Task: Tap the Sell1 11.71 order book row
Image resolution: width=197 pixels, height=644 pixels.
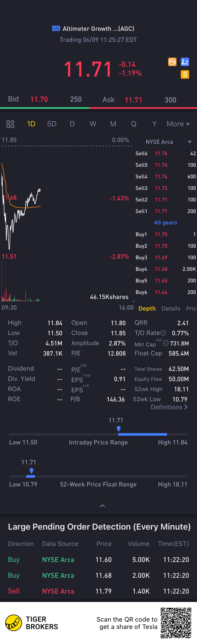Action: pos(165,211)
